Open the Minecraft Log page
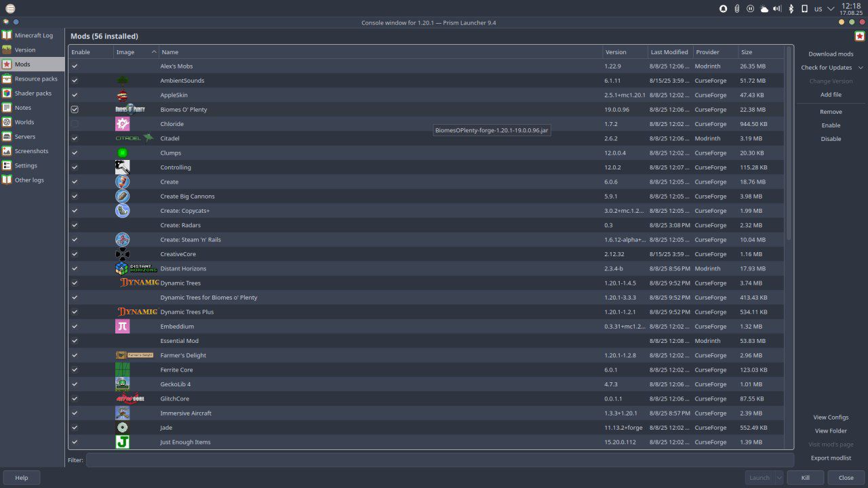 33,35
